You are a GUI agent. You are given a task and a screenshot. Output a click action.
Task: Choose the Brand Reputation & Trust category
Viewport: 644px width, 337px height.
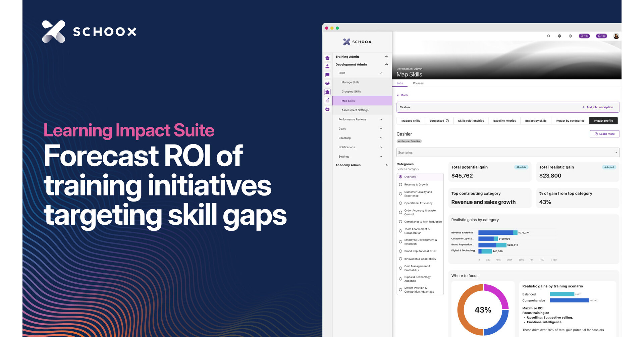(x=400, y=251)
